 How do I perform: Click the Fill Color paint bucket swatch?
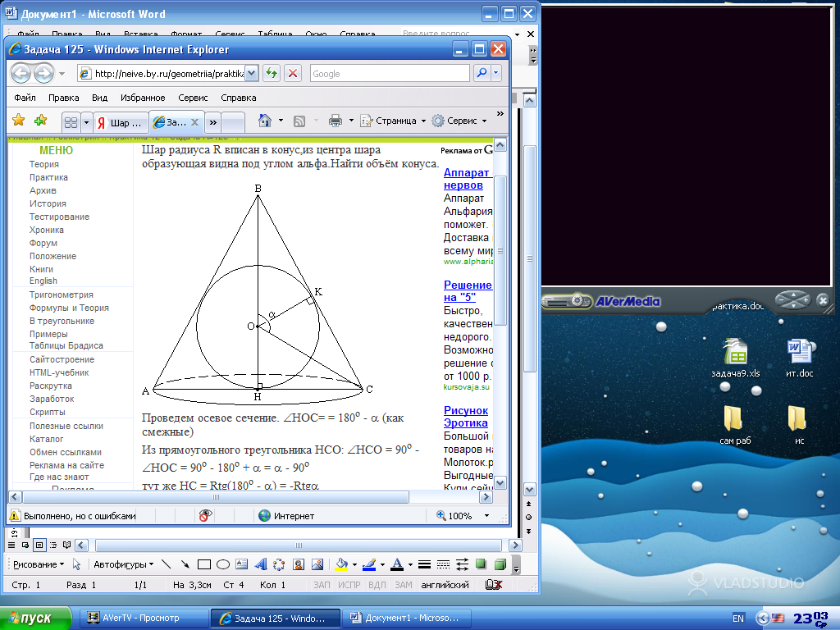(x=340, y=564)
